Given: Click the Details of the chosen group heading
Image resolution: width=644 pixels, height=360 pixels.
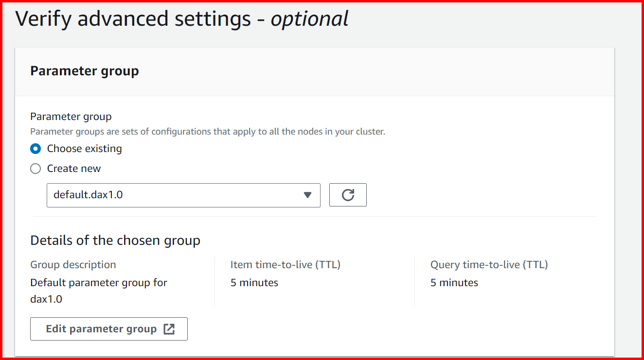Looking at the screenshot, I should coord(115,240).
